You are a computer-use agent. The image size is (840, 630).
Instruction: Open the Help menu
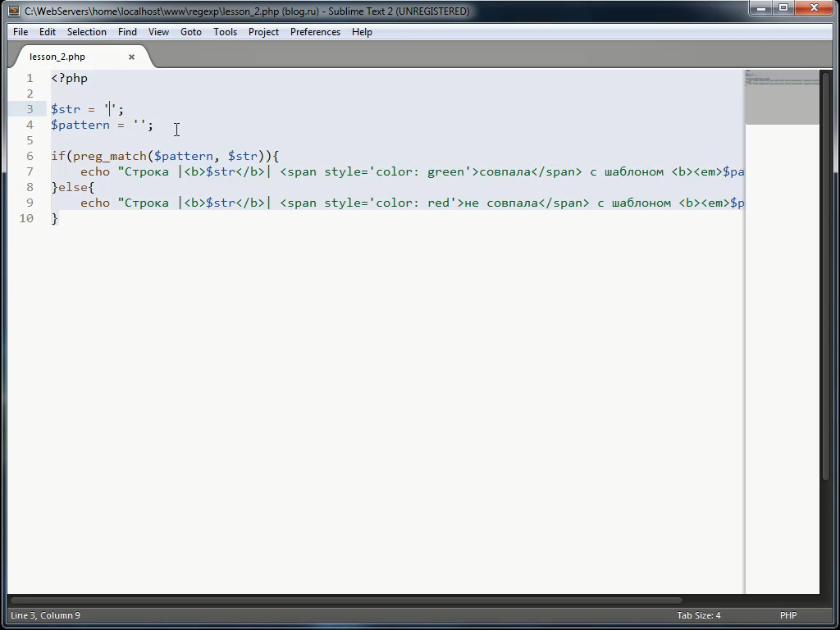[x=362, y=32]
